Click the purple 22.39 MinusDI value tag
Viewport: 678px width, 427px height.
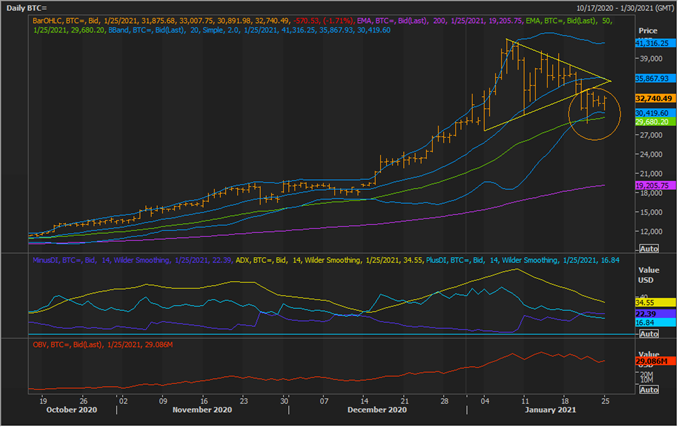tap(655, 314)
